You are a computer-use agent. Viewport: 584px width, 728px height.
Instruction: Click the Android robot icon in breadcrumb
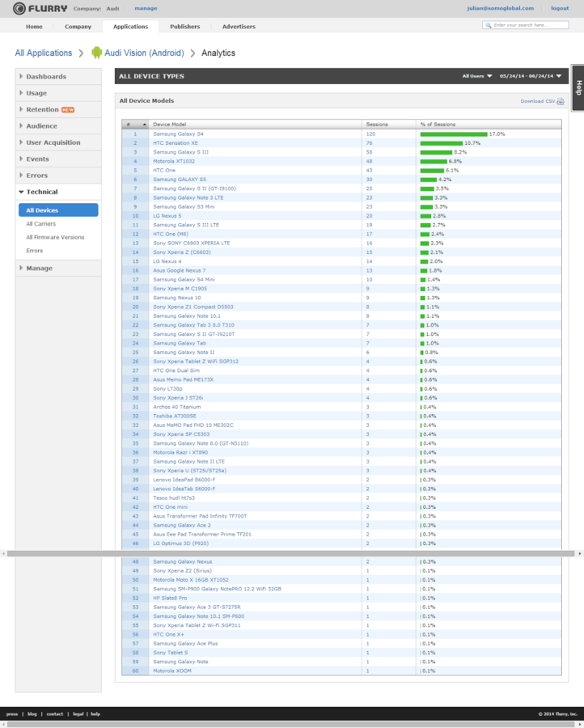click(x=96, y=53)
